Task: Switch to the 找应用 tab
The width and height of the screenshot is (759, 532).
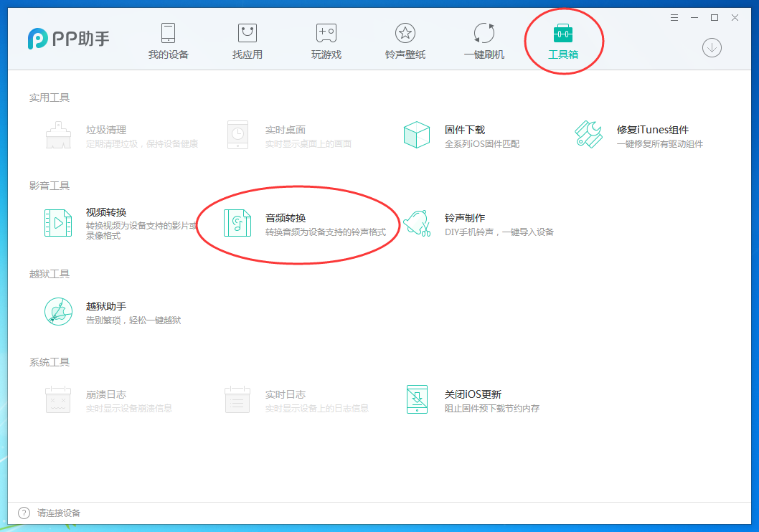Action: 247,39
